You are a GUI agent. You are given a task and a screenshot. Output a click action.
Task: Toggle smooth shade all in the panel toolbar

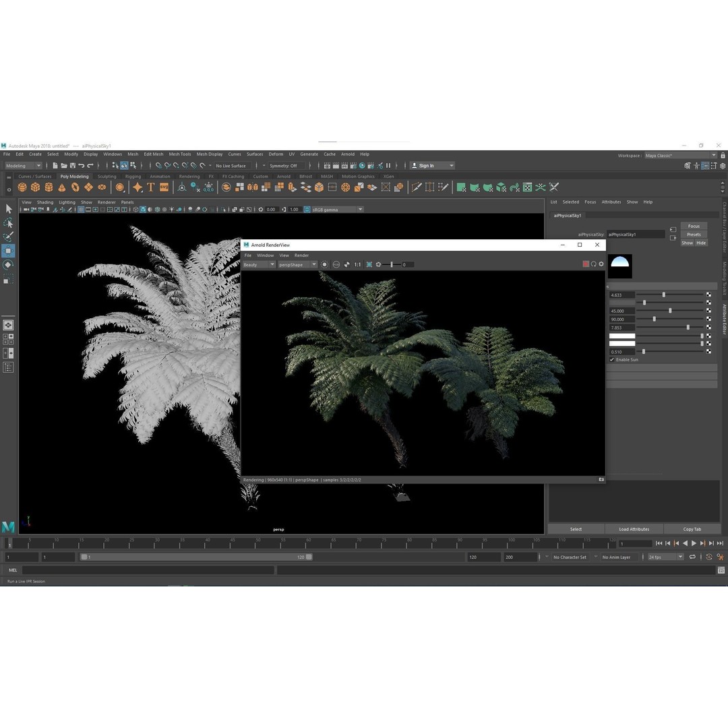[x=143, y=210]
